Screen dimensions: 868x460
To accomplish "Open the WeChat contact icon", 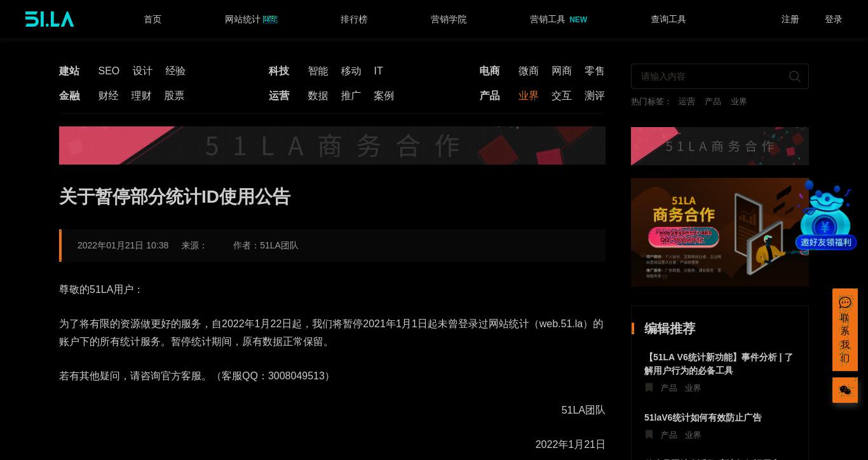I will coord(845,390).
